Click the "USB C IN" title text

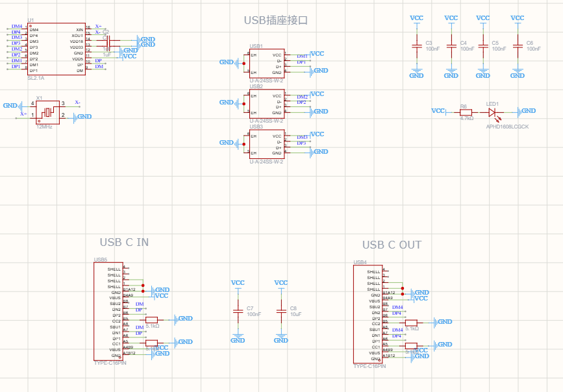pos(124,242)
